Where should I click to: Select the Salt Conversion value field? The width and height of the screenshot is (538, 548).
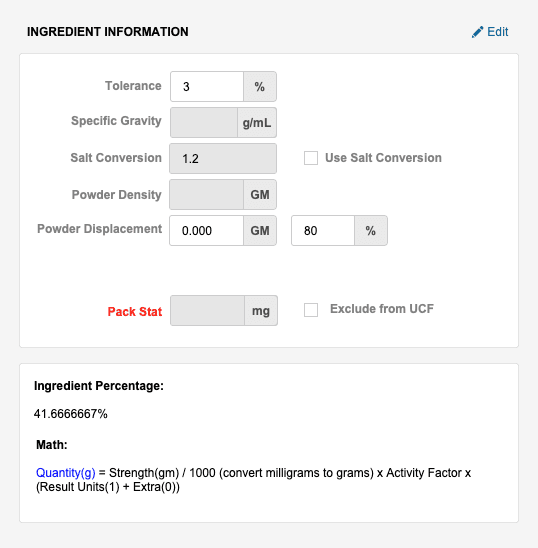point(223,159)
